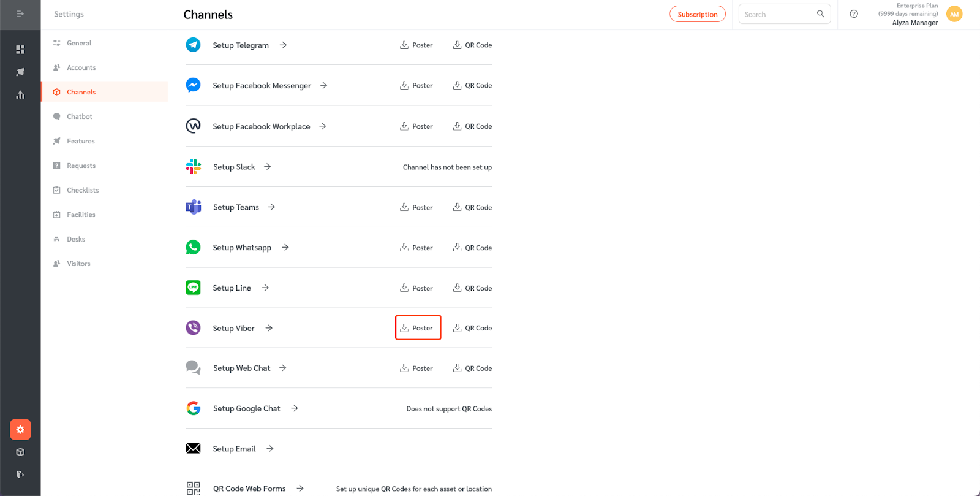Screen dimensions: 980x496
Task: Select the Telegram channel icon
Action: [x=193, y=44]
